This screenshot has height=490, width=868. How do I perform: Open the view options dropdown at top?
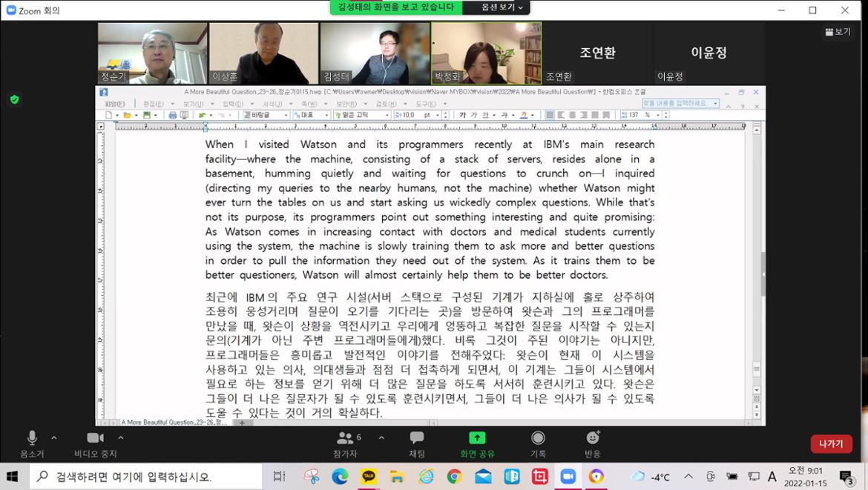(502, 7)
